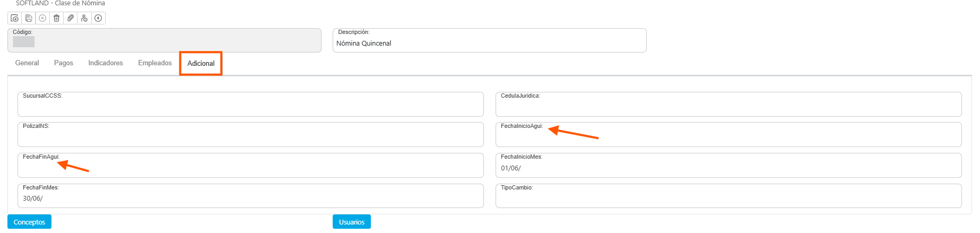This screenshot has width=980, height=233.
Task: Open the Pagos tab
Action: click(64, 63)
